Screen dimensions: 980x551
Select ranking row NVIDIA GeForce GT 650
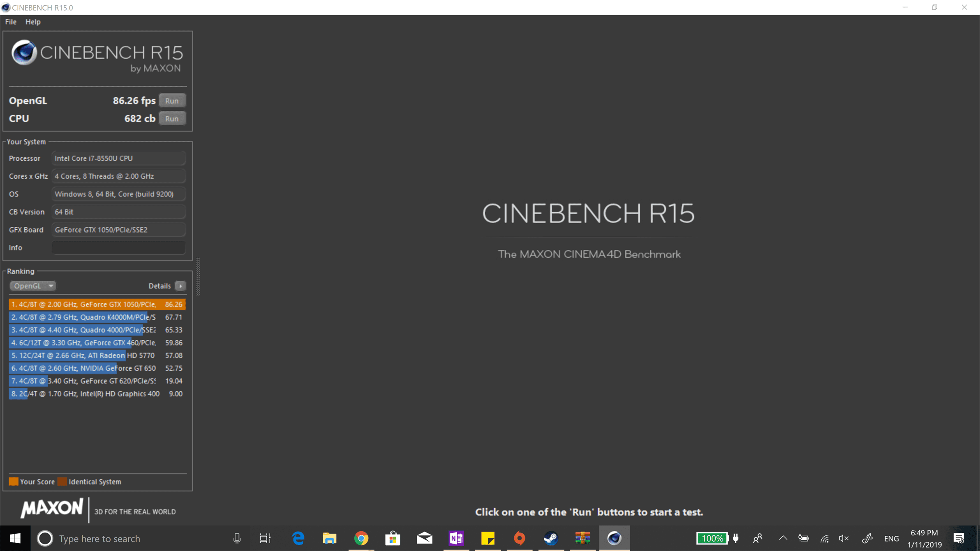(97, 368)
